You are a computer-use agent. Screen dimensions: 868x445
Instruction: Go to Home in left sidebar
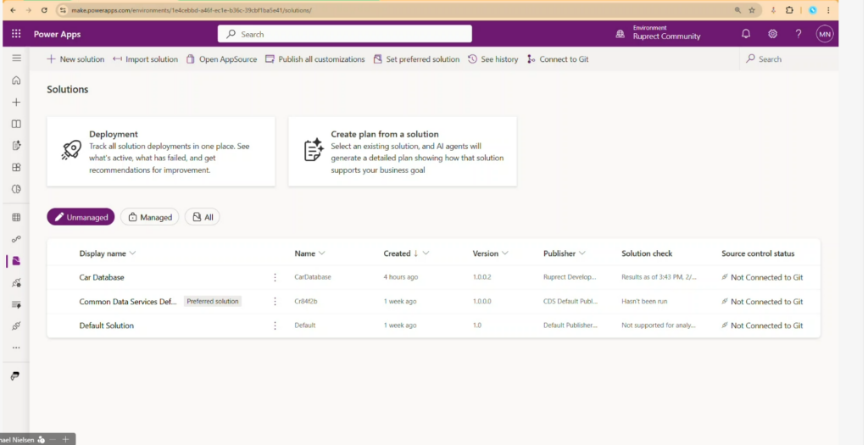pos(16,81)
